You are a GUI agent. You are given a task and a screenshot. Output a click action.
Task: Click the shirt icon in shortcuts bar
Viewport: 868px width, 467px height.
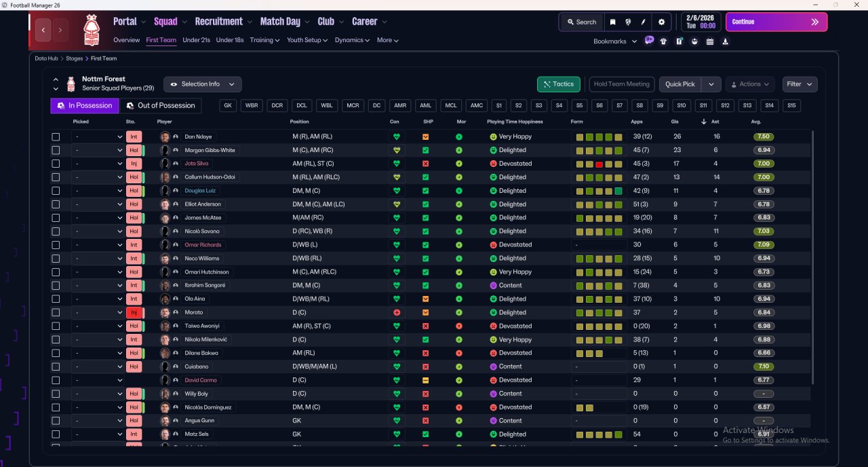pyautogui.click(x=663, y=41)
